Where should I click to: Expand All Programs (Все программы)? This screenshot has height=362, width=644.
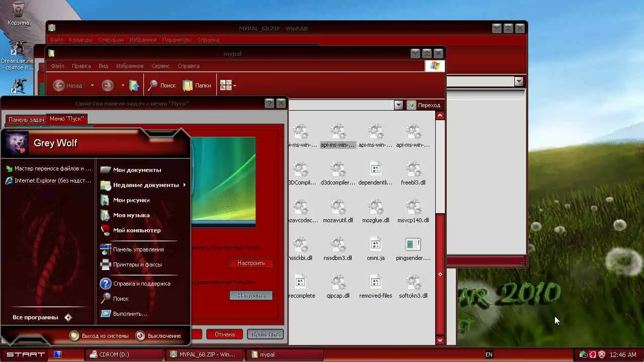(x=43, y=317)
